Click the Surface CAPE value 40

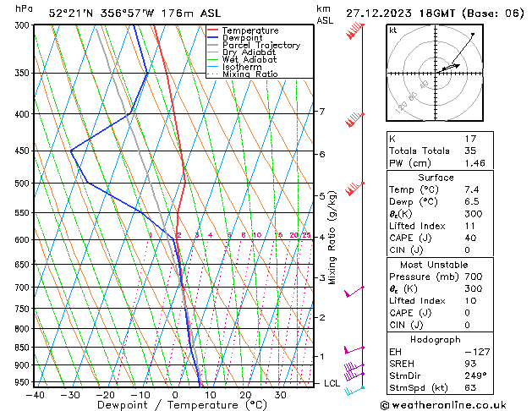point(470,238)
